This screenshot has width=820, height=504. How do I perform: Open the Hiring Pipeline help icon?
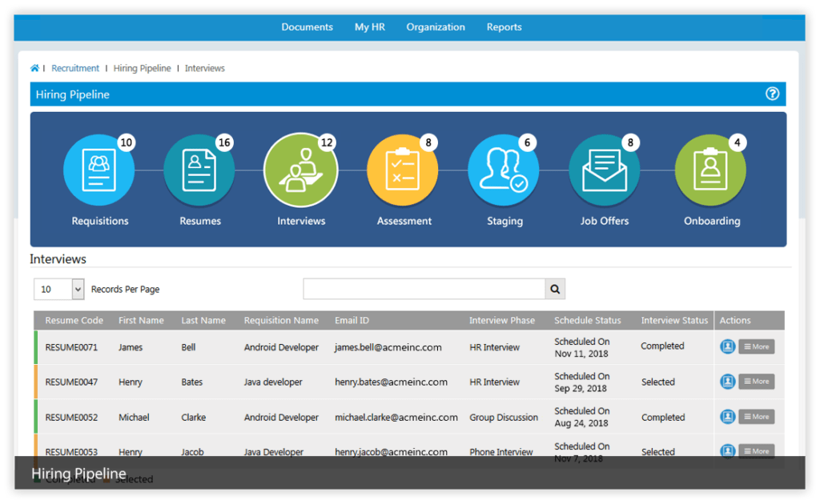[772, 94]
